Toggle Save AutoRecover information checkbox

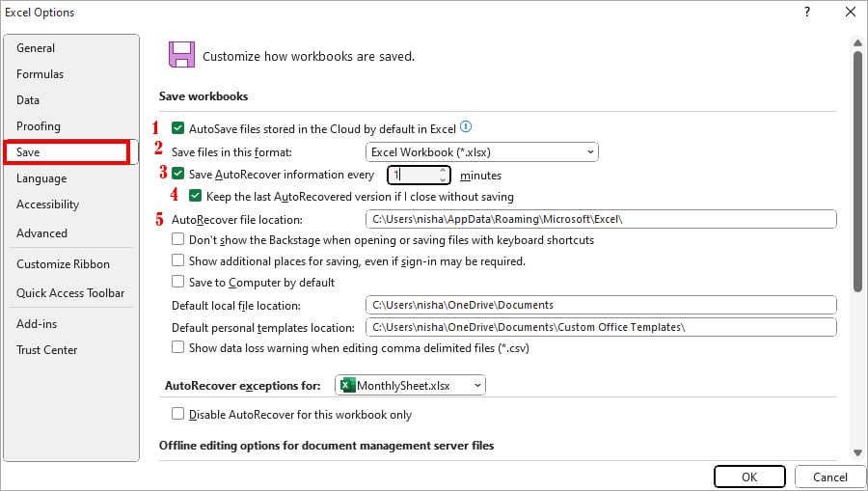tap(177, 174)
